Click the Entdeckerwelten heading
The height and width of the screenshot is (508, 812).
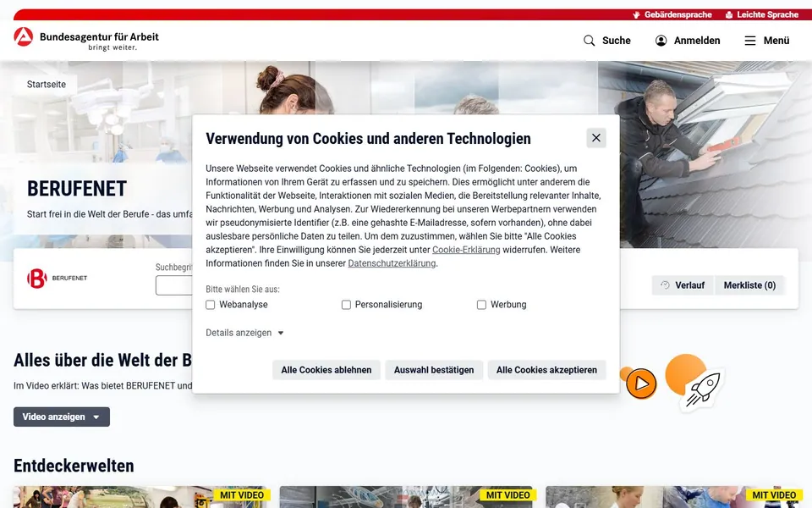(74, 466)
